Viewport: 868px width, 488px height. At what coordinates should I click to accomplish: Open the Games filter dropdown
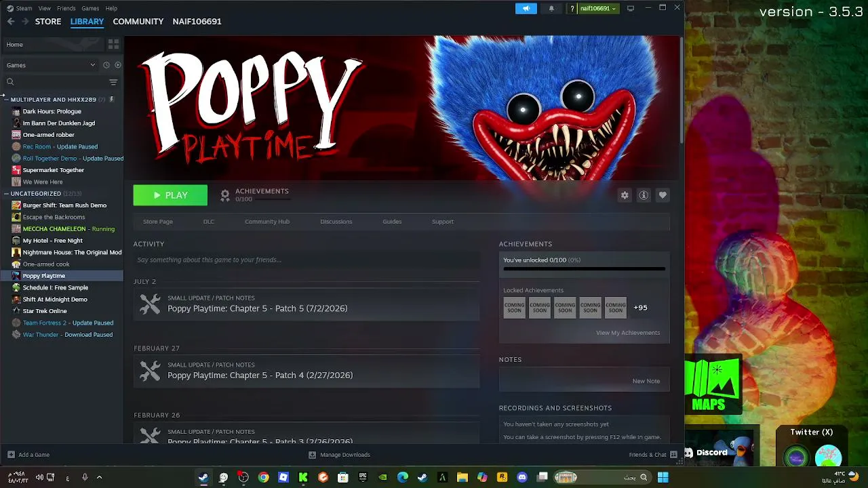[x=51, y=65]
